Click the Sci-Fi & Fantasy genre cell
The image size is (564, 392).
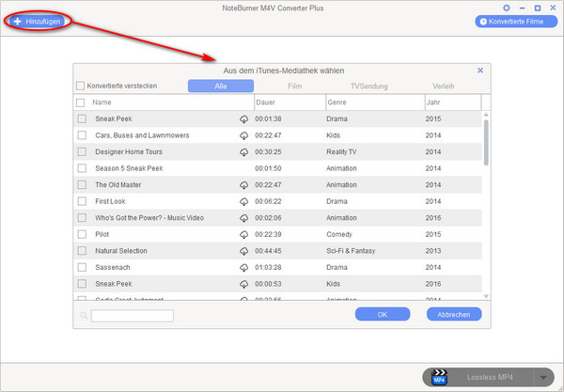(x=351, y=251)
